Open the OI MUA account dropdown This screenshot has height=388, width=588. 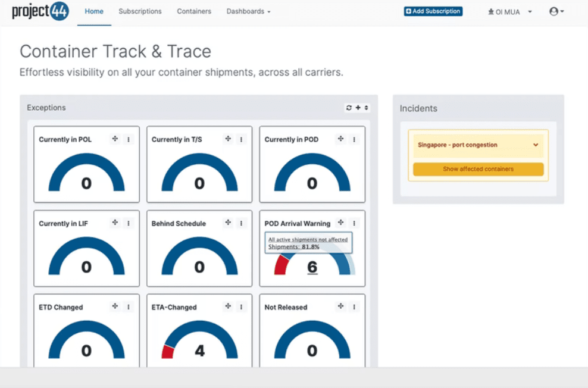click(509, 12)
